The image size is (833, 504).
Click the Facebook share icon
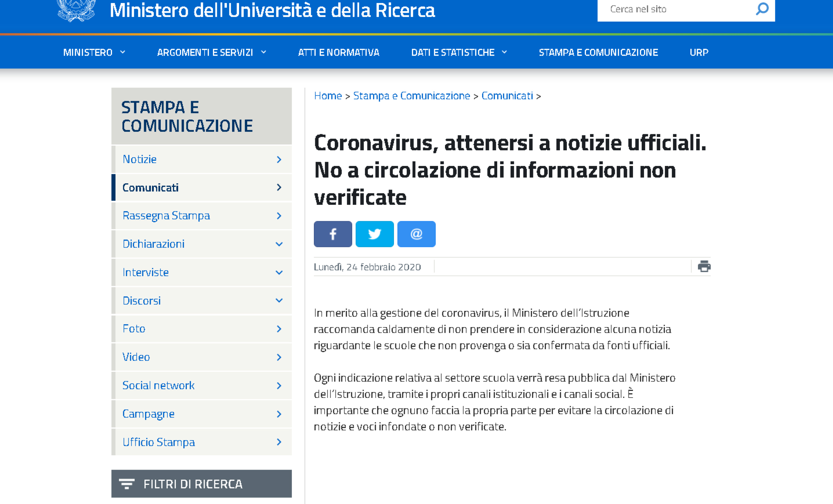point(333,234)
